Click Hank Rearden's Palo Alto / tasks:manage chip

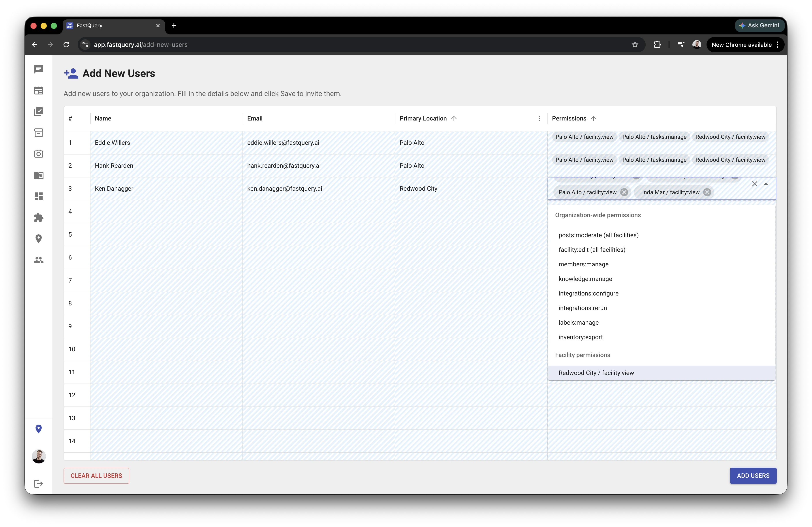pos(654,160)
